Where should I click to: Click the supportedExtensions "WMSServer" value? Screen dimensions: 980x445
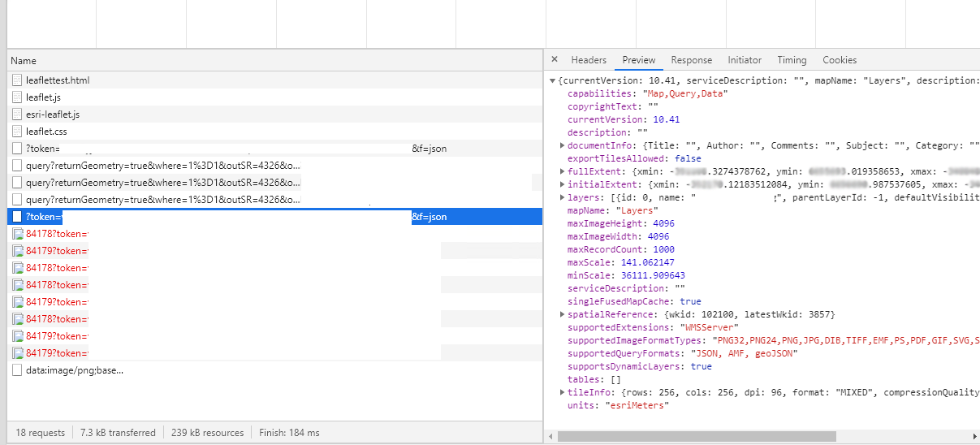[x=708, y=327]
